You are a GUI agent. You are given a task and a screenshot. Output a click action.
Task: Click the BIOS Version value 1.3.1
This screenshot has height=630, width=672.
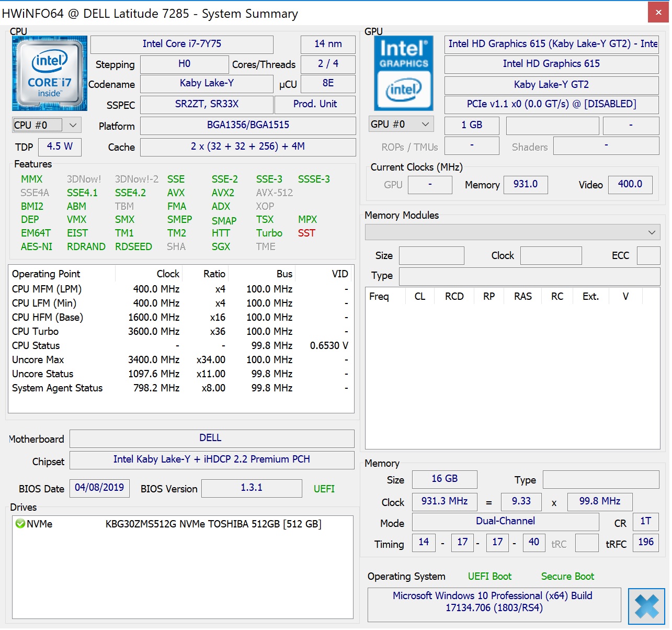252,488
